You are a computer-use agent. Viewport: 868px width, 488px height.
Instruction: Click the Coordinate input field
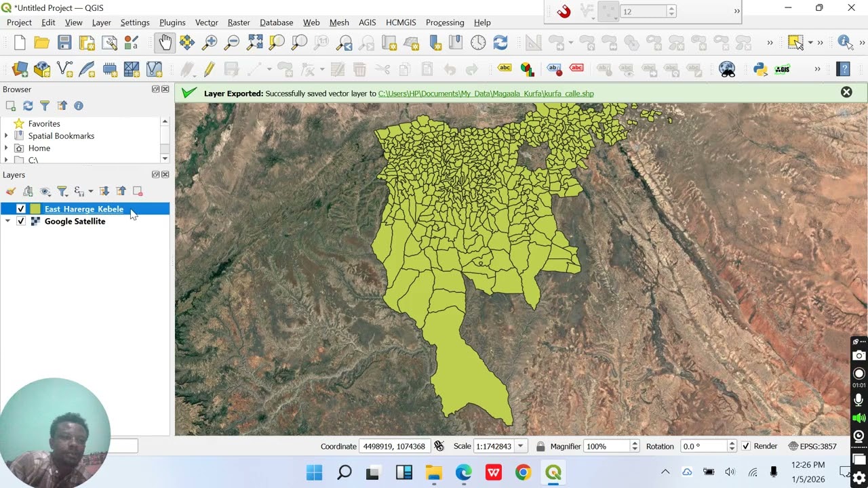(x=395, y=446)
